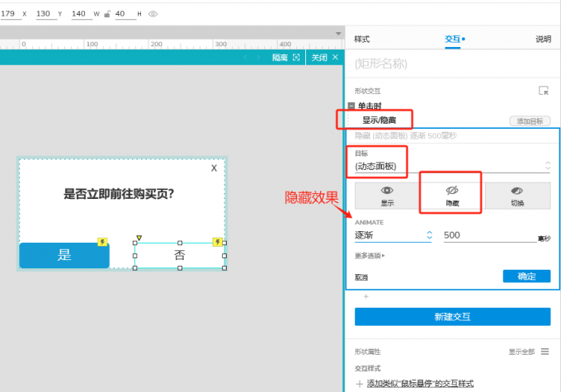
Task: Click the 确定 confirm button
Action: 526,276
